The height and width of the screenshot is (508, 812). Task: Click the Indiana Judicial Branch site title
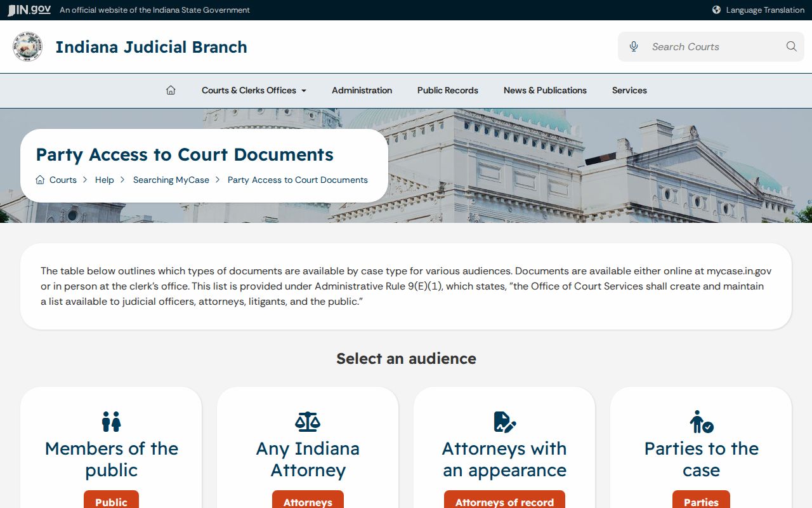pos(151,47)
